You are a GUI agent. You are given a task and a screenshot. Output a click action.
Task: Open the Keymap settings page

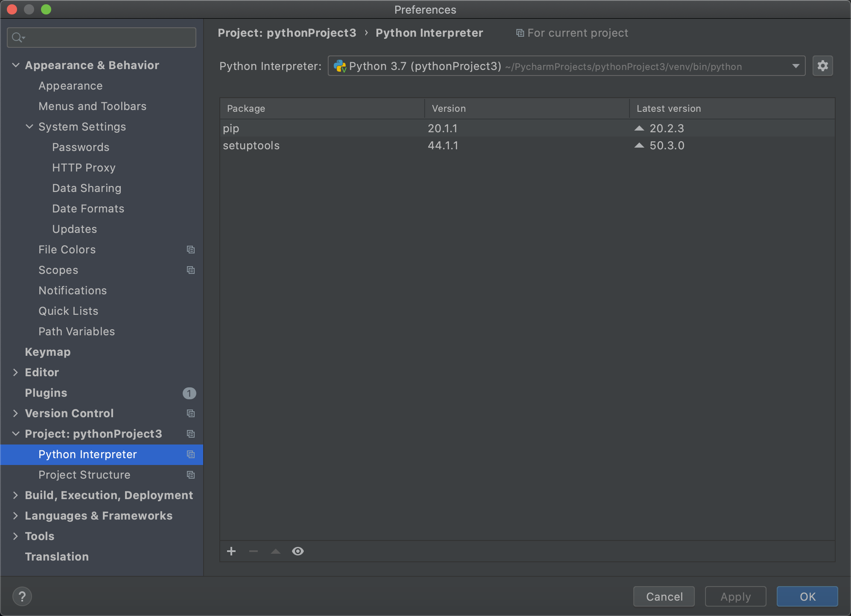(47, 352)
